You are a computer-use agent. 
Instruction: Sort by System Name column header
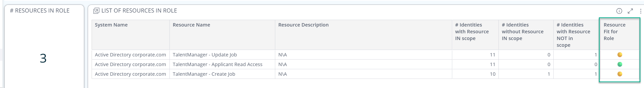pyautogui.click(x=111, y=25)
